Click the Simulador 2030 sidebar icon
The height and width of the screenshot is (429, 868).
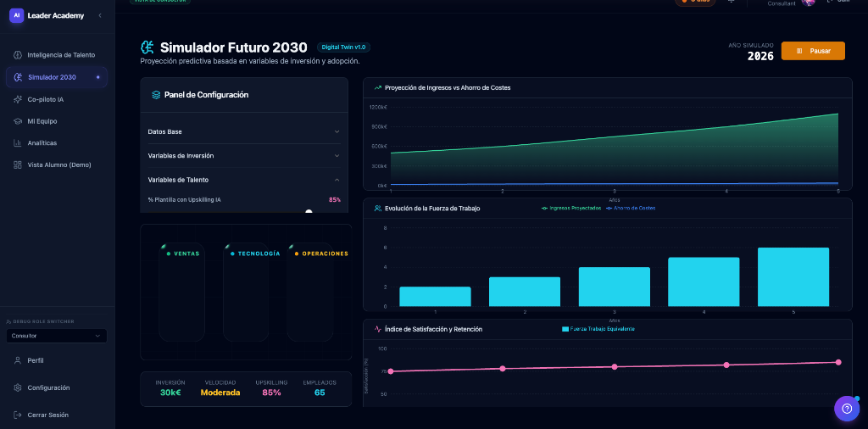tap(18, 77)
